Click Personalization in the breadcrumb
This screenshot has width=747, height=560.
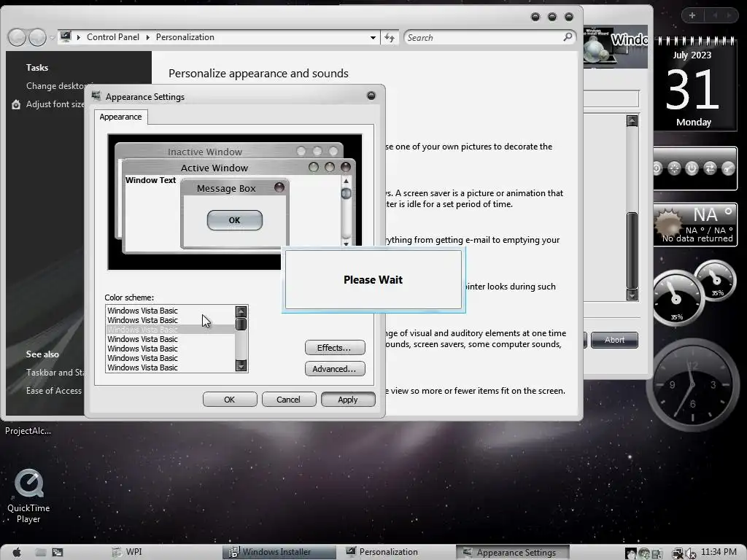click(185, 37)
